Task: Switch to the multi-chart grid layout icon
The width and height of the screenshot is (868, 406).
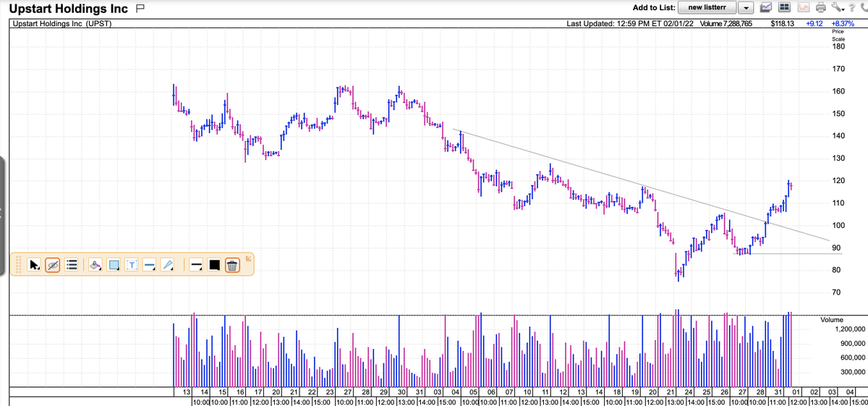Action: click(x=786, y=7)
